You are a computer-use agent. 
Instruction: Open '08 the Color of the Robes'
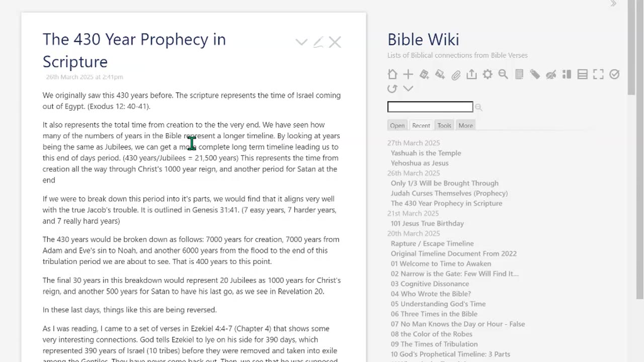pyautogui.click(x=432, y=334)
